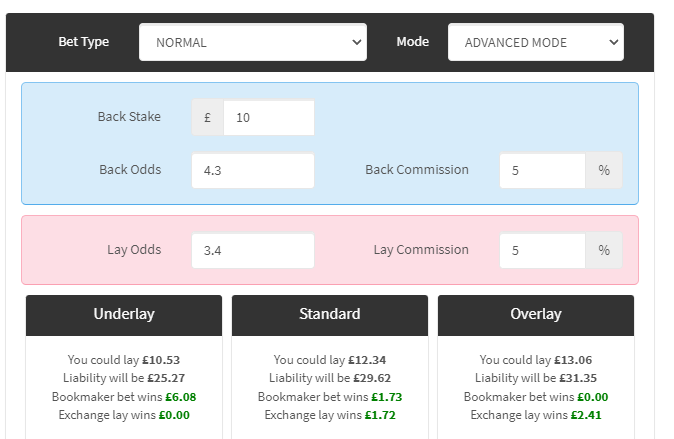Click the Lay Odds input field

(x=252, y=250)
